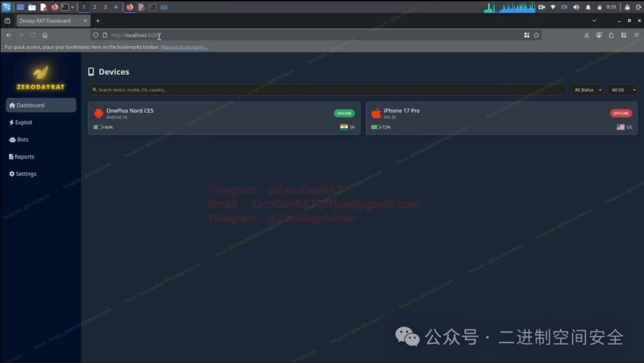The width and height of the screenshot is (644, 363).
Task: Click the OFFLINE status badge
Action: (x=621, y=113)
